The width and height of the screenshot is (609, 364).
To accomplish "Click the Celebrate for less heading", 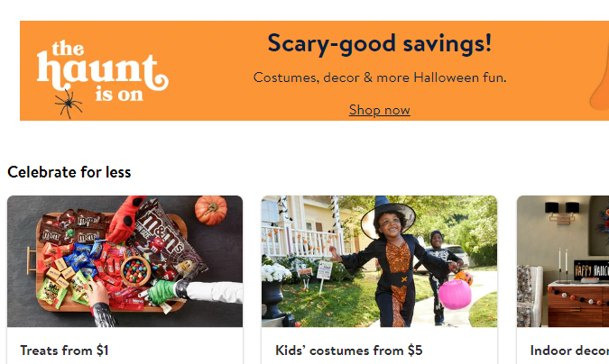I will click(69, 171).
